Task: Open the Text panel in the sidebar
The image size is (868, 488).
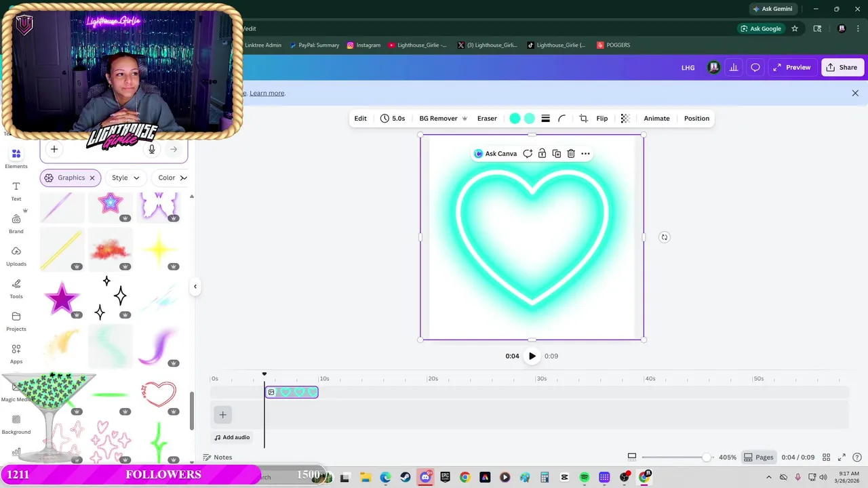Action: [16, 192]
